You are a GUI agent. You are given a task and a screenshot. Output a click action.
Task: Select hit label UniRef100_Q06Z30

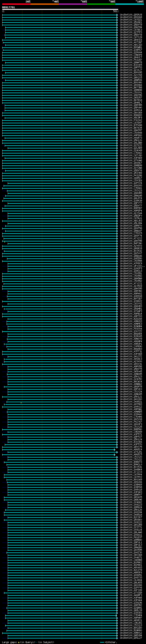coord(131,552)
